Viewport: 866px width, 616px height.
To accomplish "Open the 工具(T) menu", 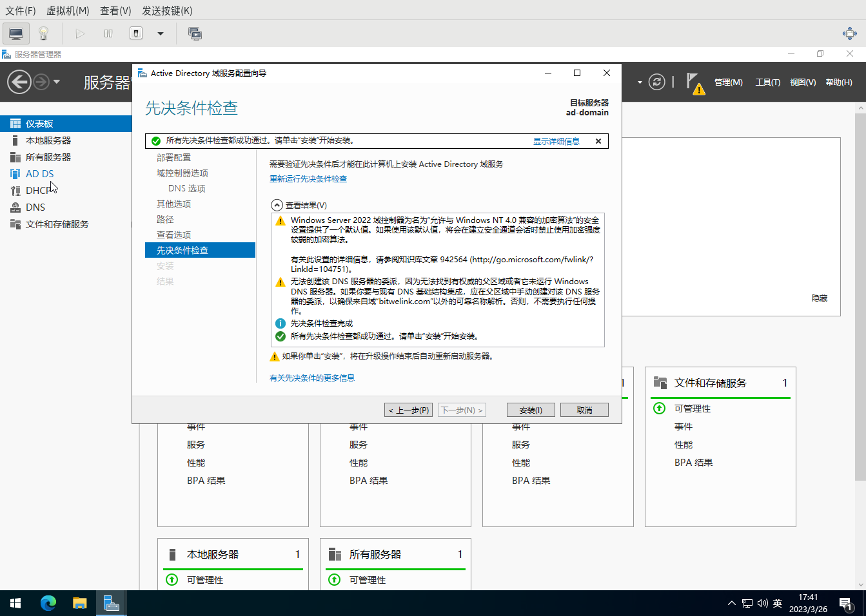I will tap(768, 82).
